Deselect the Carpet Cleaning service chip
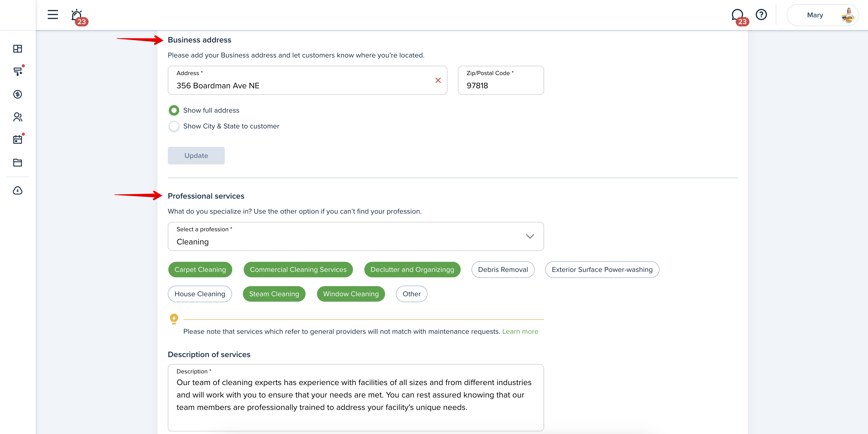The height and width of the screenshot is (434, 868). pyautogui.click(x=200, y=270)
